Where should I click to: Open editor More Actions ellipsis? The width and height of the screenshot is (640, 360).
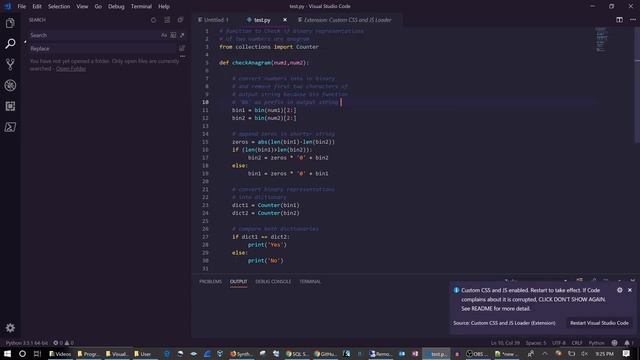[x=633, y=20]
